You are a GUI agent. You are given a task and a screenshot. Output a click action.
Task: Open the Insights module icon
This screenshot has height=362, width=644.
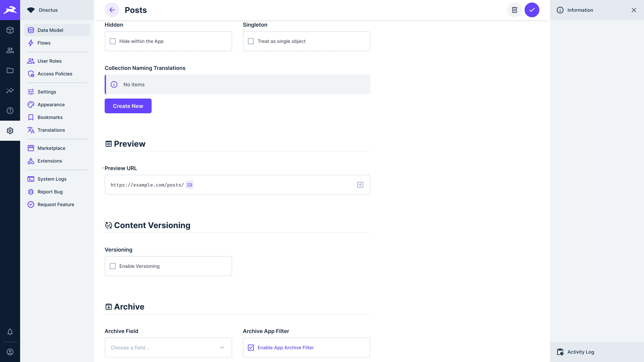coord(10,90)
